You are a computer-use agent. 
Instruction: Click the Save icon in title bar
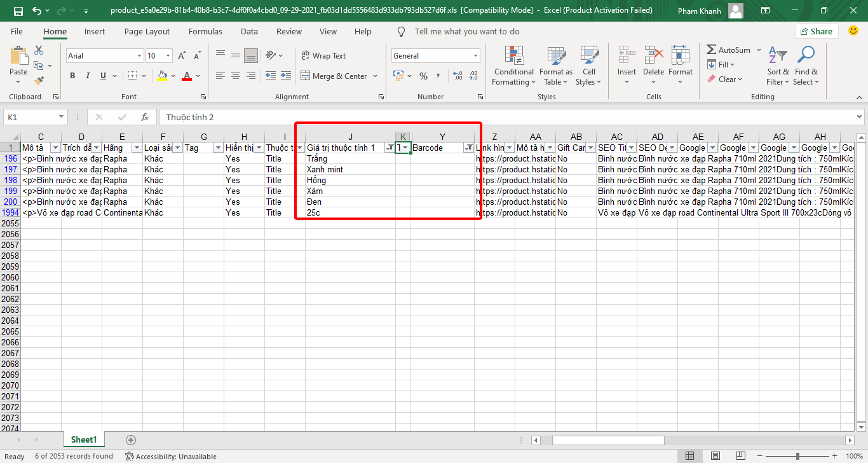(x=18, y=11)
